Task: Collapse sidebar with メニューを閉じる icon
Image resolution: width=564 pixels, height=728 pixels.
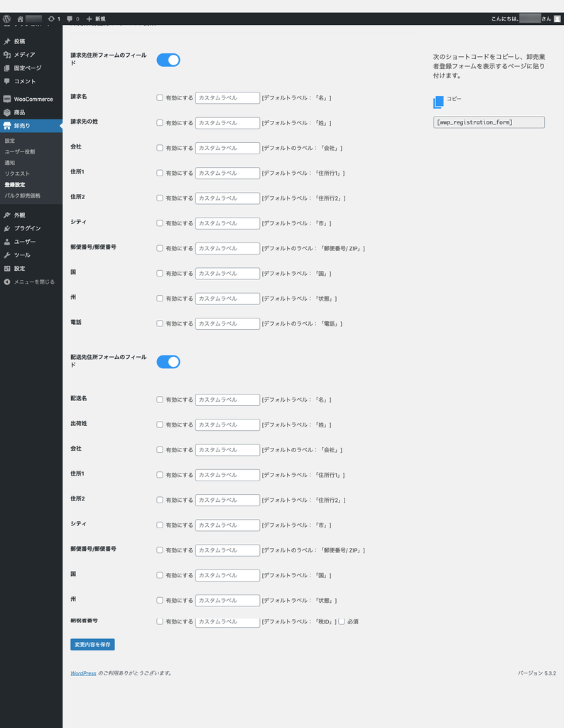Action: click(x=7, y=282)
